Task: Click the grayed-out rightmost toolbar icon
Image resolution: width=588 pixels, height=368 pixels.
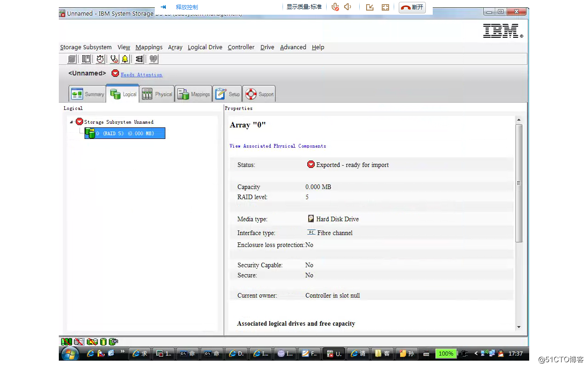Action: [153, 59]
